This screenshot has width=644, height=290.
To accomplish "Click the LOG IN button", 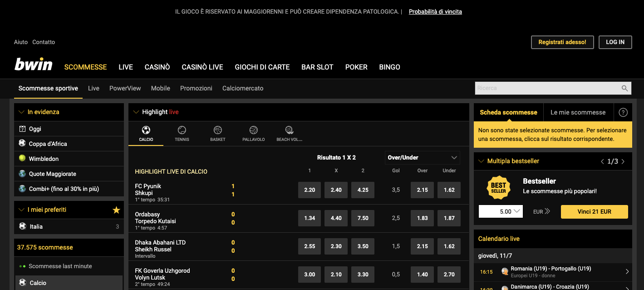I will [x=615, y=42].
